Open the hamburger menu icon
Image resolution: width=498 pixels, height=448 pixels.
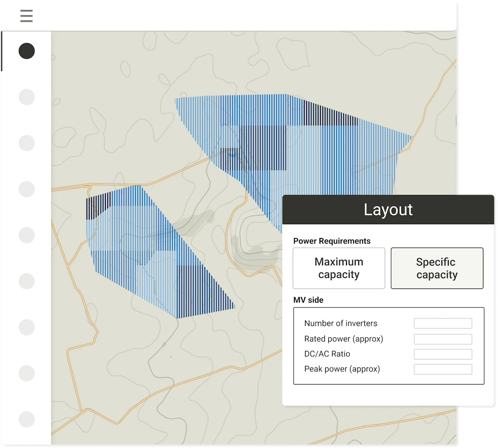(26, 16)
